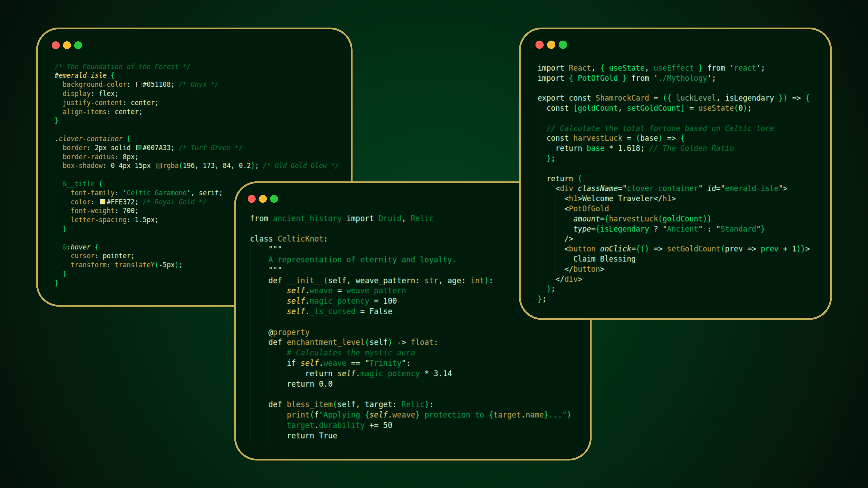Click the green dot on Python code window

(274, 199)
